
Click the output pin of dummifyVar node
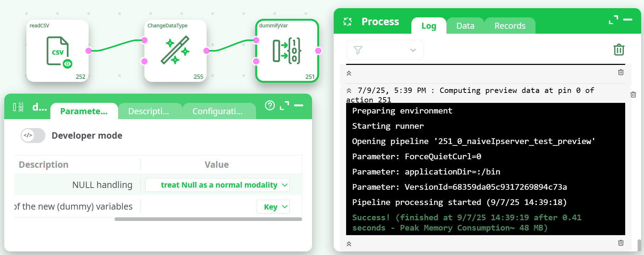click(x=318, y=51)
